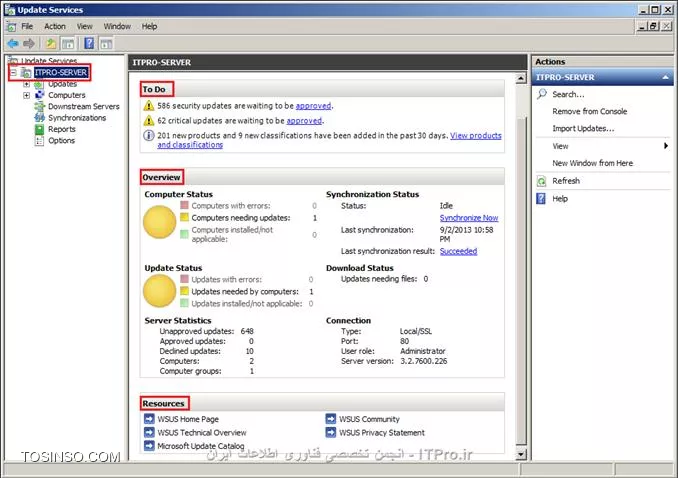Click the Options list icon
The width and height of the screenshot is (678, 478).
(39, 141)
